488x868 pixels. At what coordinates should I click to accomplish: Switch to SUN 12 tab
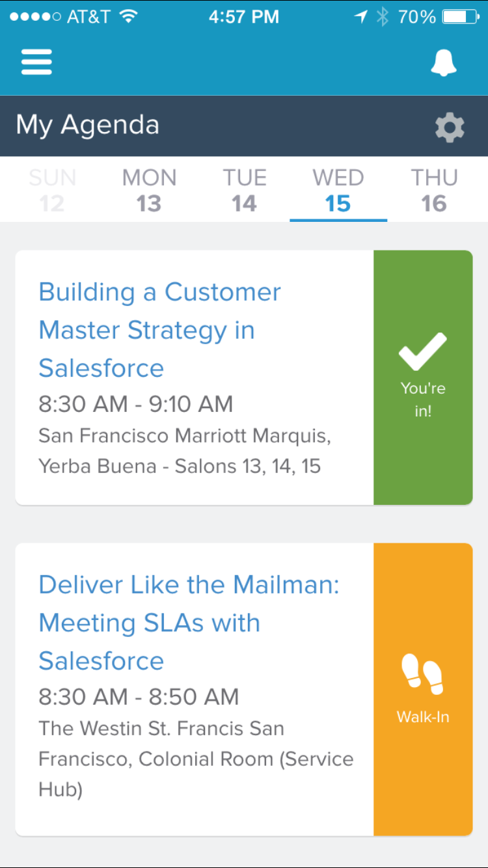point(52,190)
